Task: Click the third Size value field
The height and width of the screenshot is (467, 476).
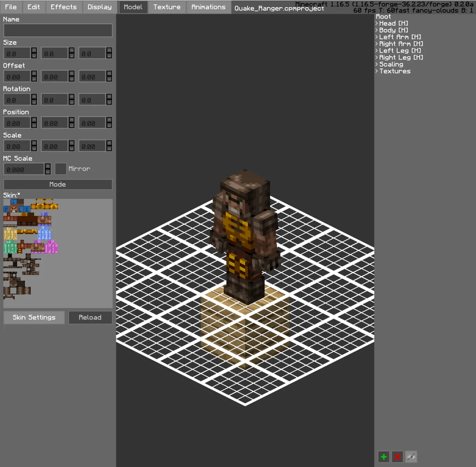Action: (x=92, y=53)
